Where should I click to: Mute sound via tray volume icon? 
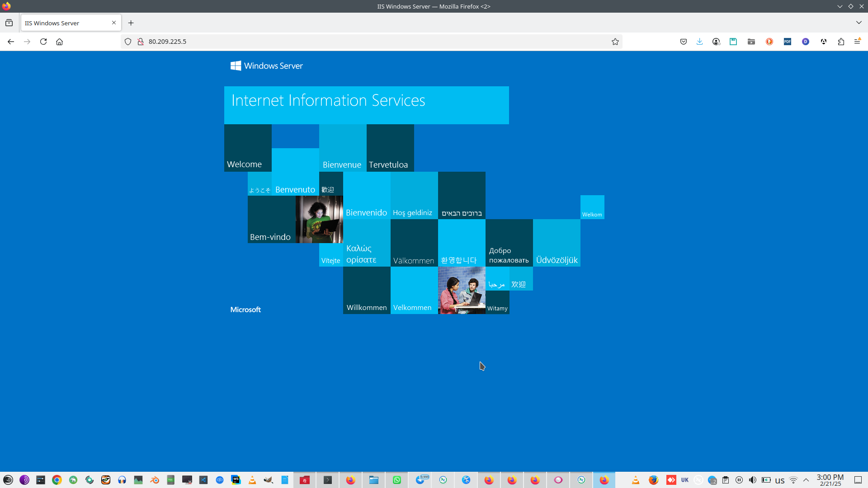click(x=752, y=480)
